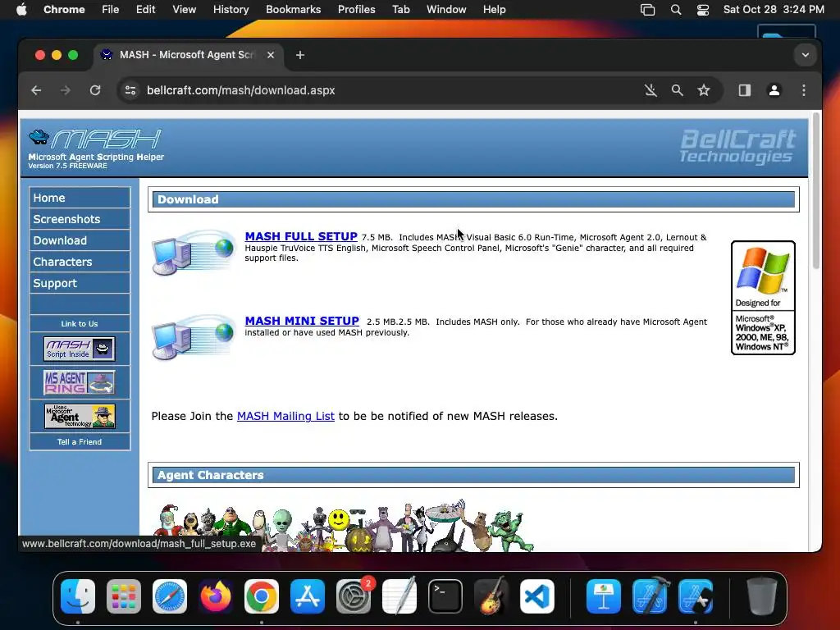
Task: Open Chrome three-dot menu
Action: click(804, 90)
